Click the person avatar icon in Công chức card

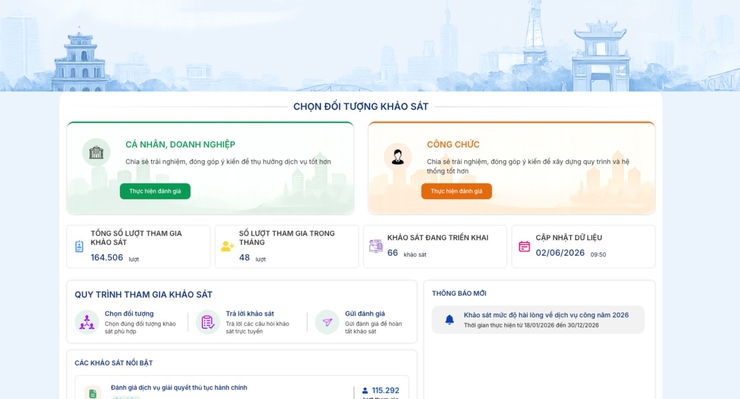click(397, 156)
